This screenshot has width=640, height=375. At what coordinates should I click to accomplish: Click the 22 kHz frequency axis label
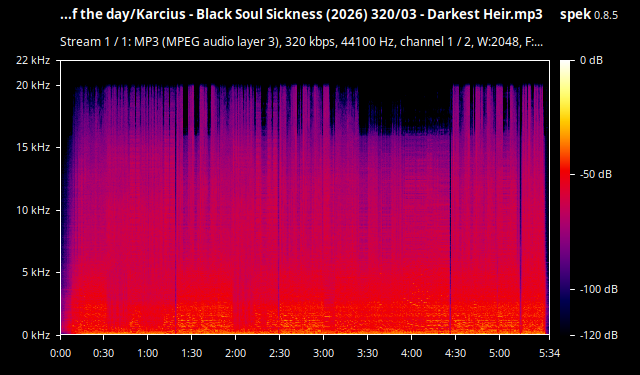(33, 60)
